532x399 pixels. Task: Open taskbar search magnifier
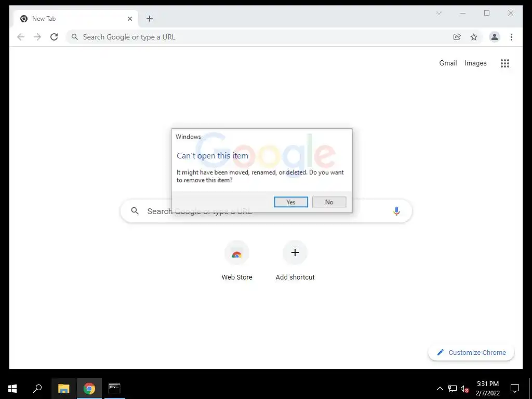tap(37, 389)
